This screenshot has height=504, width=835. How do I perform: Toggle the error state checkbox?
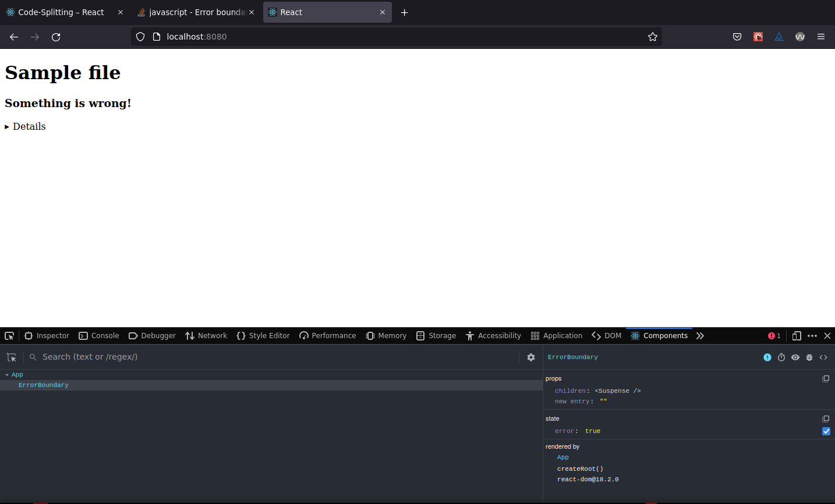pos(826,431)
